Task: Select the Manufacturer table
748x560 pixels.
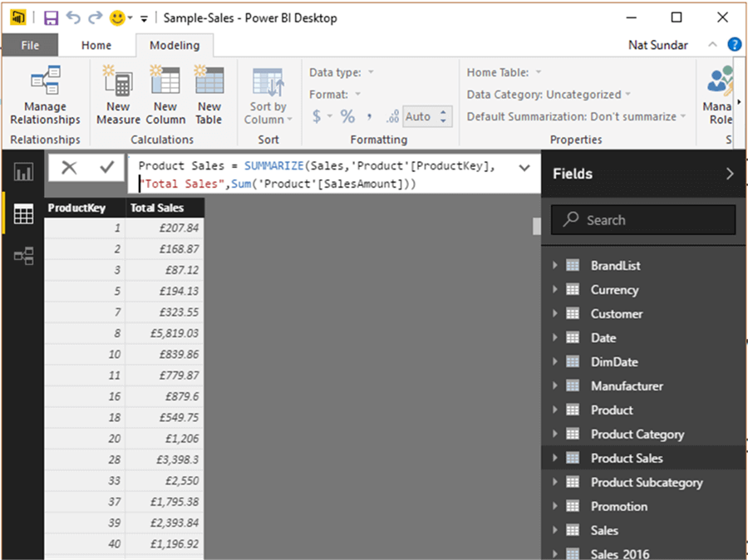Action: 644,386
